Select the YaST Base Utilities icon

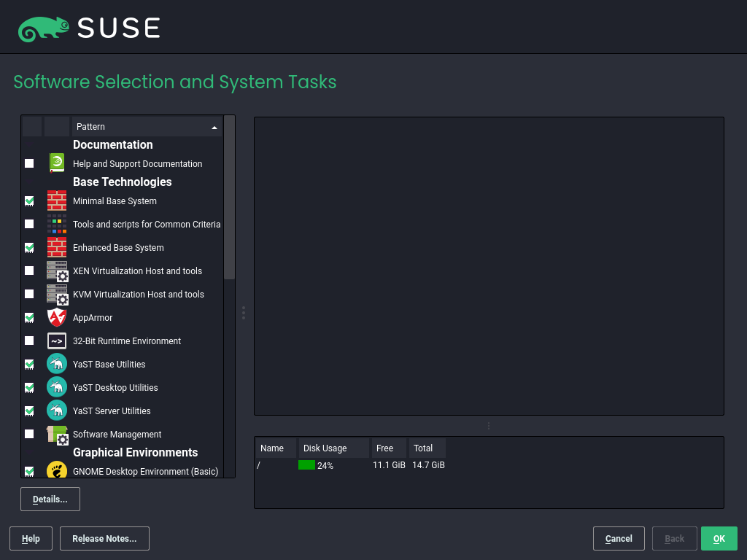(57, 364)
